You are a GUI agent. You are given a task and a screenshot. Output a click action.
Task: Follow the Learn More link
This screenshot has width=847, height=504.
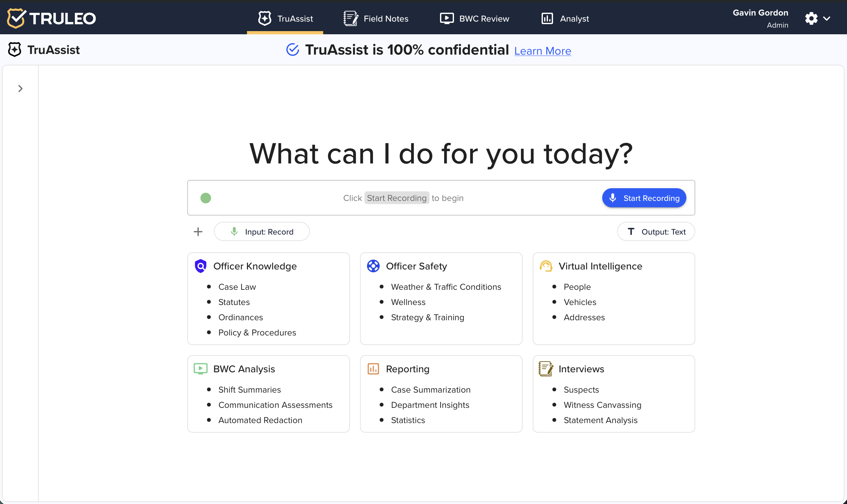pyautogui.click(x=542, y=51)
